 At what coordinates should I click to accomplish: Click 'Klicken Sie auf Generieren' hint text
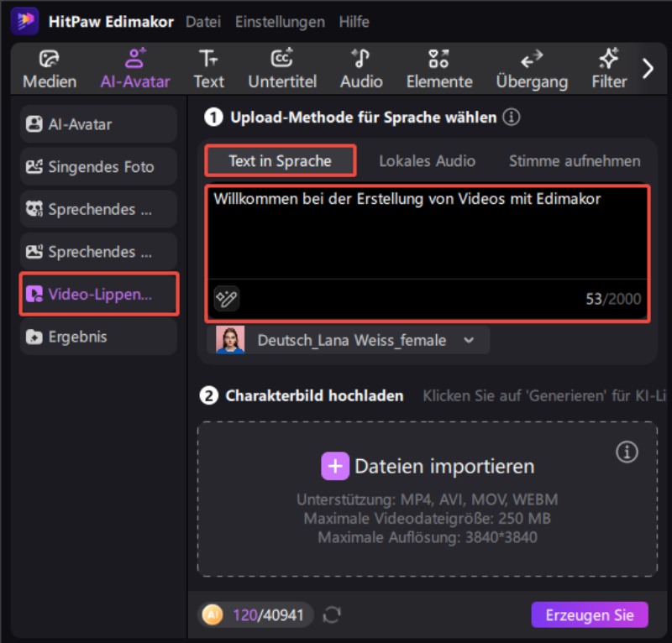(544, 396)
